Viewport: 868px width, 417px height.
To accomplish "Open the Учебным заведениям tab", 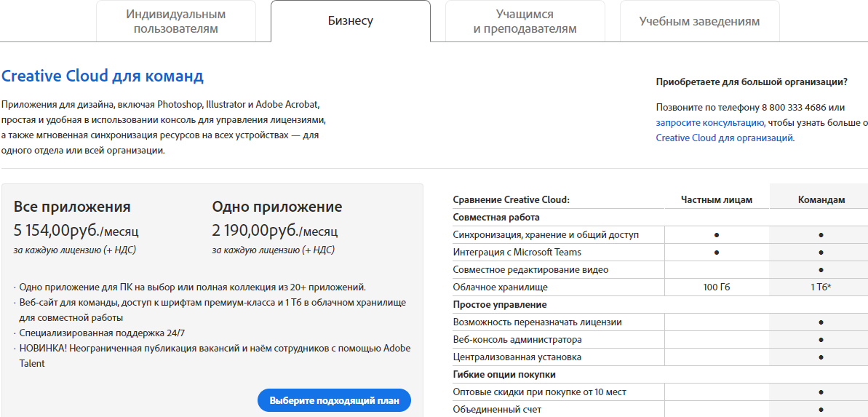I will pyautogui.click(x=699, y=21).
